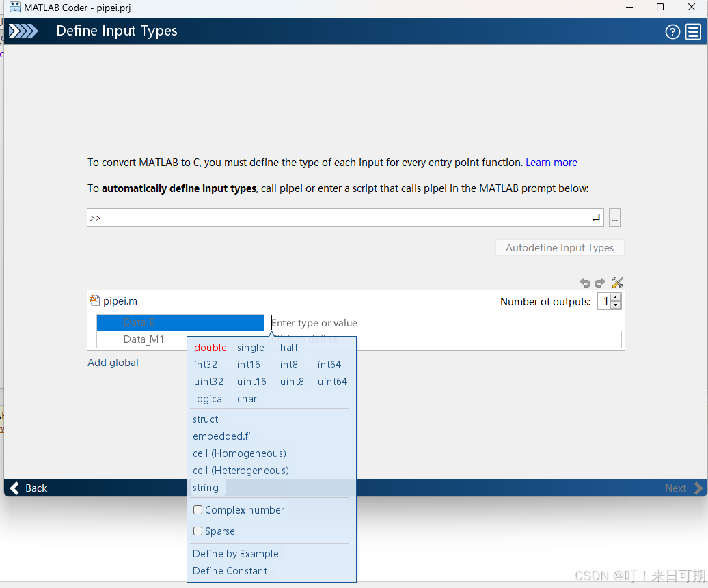Click Add global link
Screen dimensions: 708x588
(113, 363)
